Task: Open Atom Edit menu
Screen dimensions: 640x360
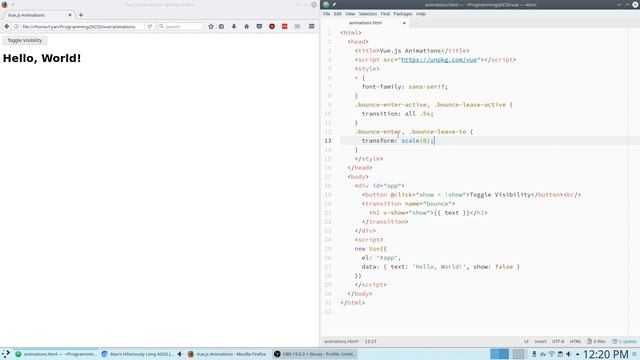Action: tap(337, 14)
